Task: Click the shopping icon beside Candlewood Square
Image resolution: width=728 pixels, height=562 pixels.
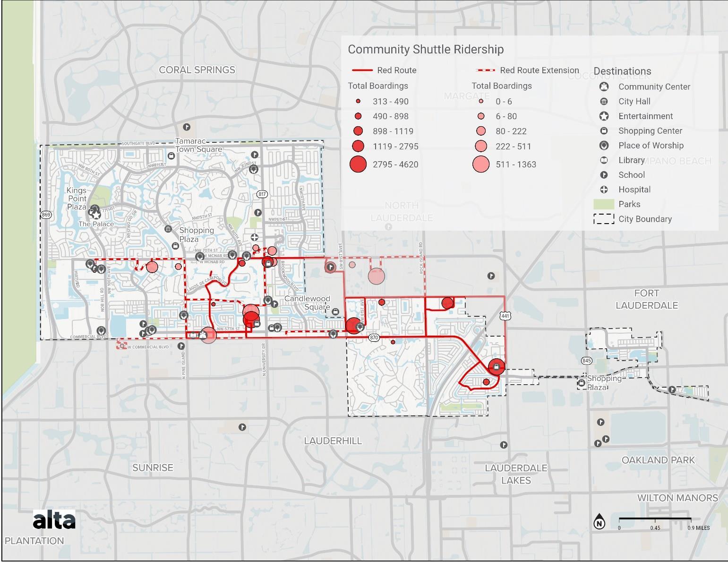Action: pyautogui.click(x=335, y=311)
